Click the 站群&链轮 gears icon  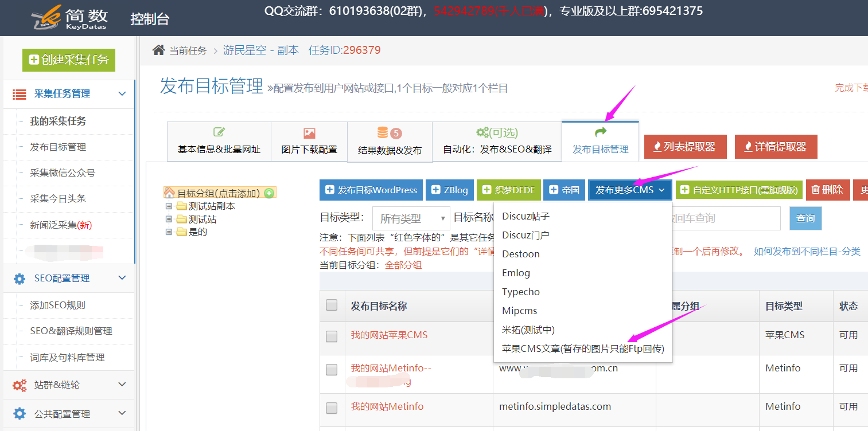(x=20, y=385)
